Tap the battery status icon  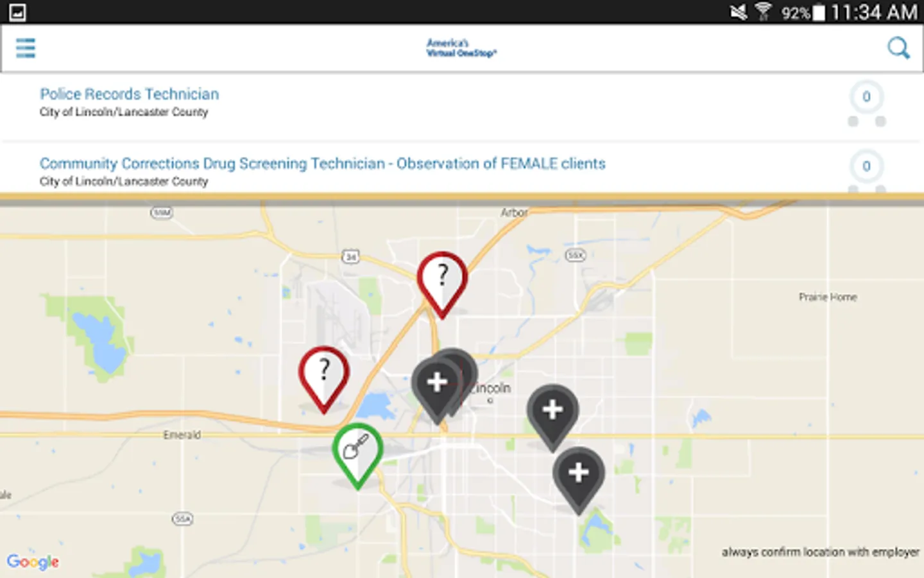[819, 13]
